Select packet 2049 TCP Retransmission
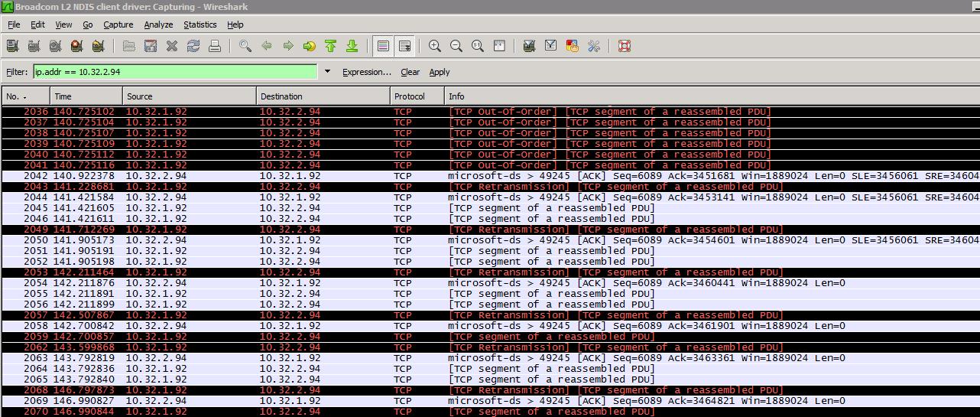Viewport: 980px width, 417px height. [490, 230]
